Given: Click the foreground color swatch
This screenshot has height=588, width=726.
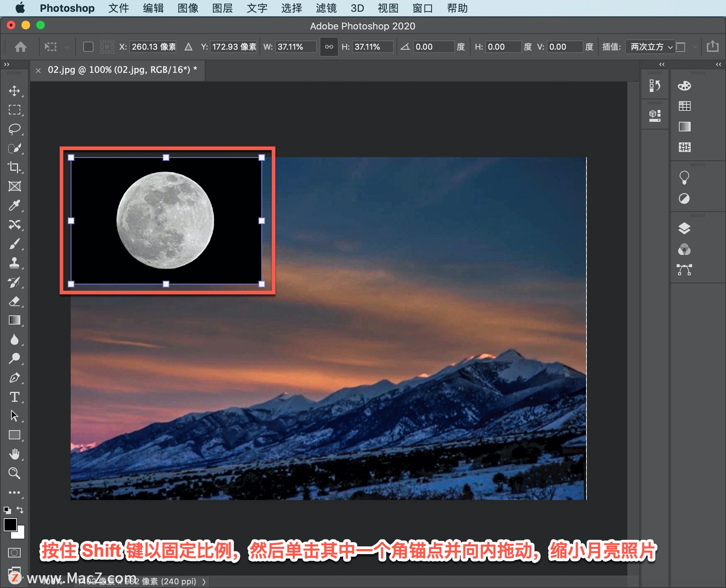Looking at the screenshot, I should point(10,525).
